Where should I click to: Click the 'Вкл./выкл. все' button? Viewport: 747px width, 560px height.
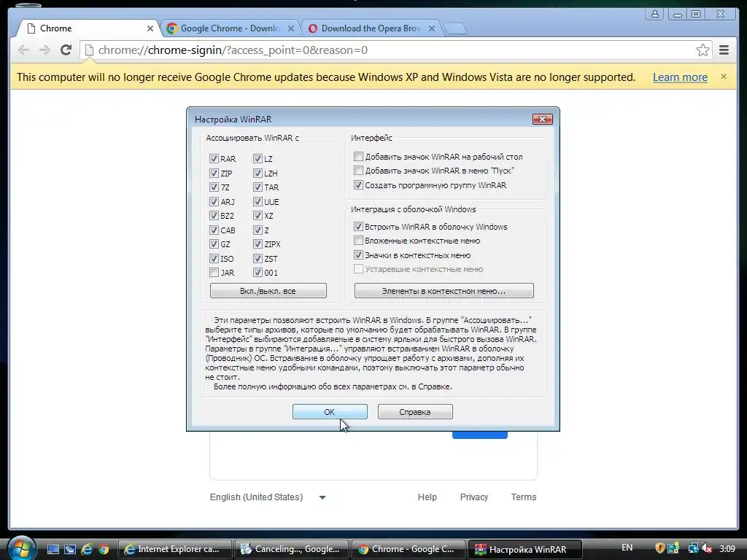coord(268,291)
